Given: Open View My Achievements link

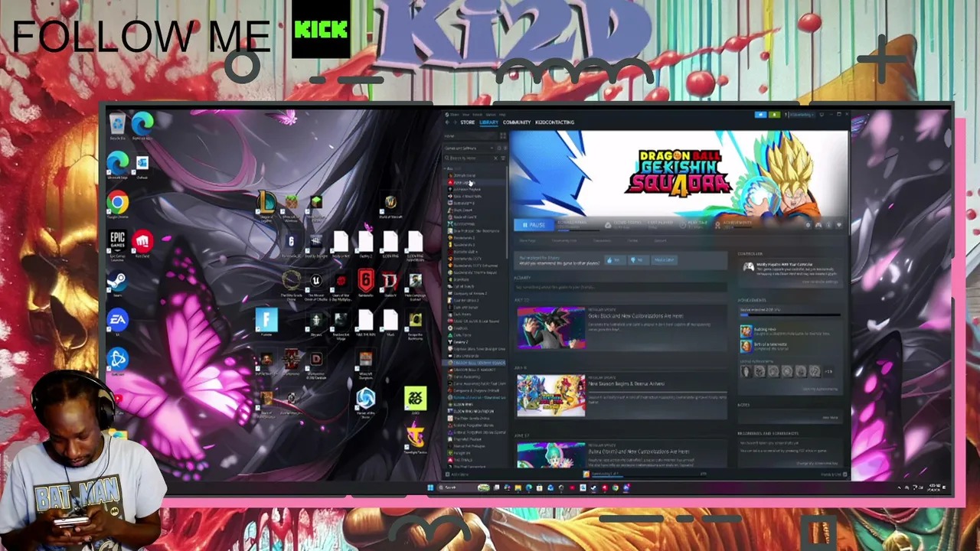Looking at the screenshot, I should click(818, 390).
